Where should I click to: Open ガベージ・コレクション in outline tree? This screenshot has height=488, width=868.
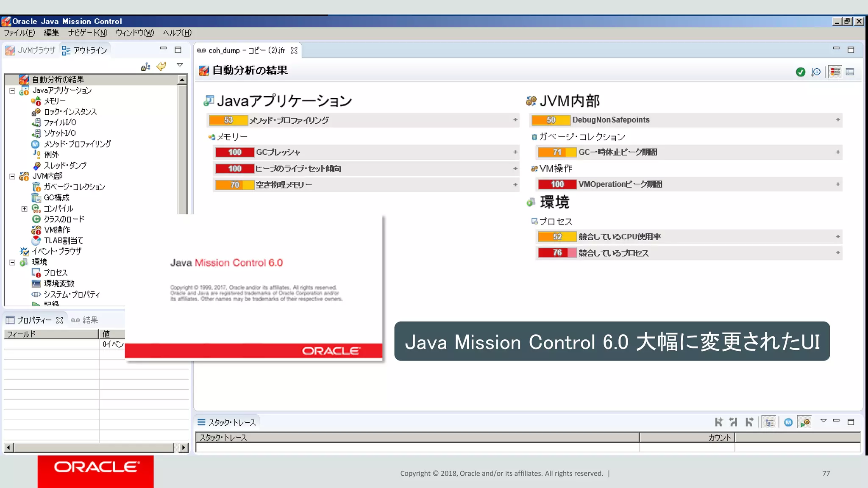click(x=74, y=187)
